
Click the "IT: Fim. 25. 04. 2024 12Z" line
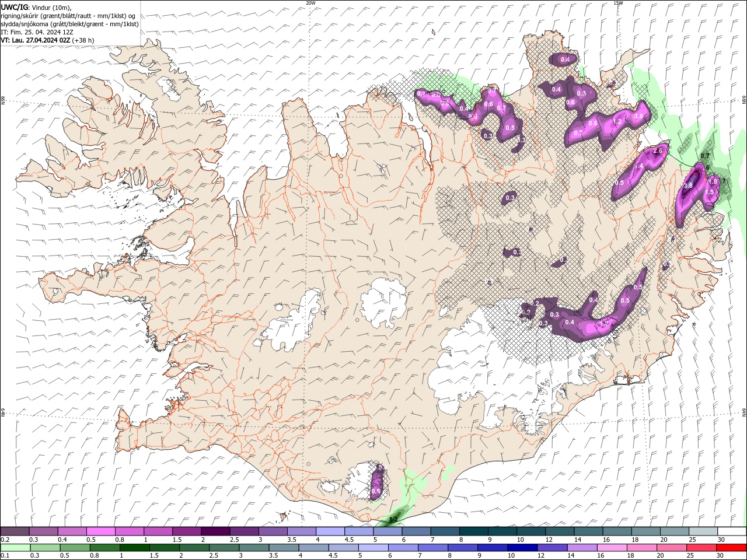point(36,32)
